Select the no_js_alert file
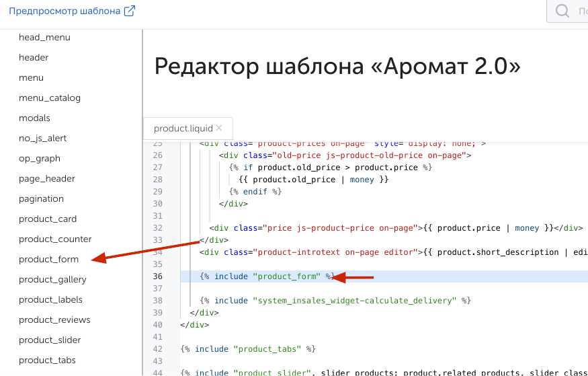Screen dimensions: 588x376 pyautogui.click(x=42, y=138)
